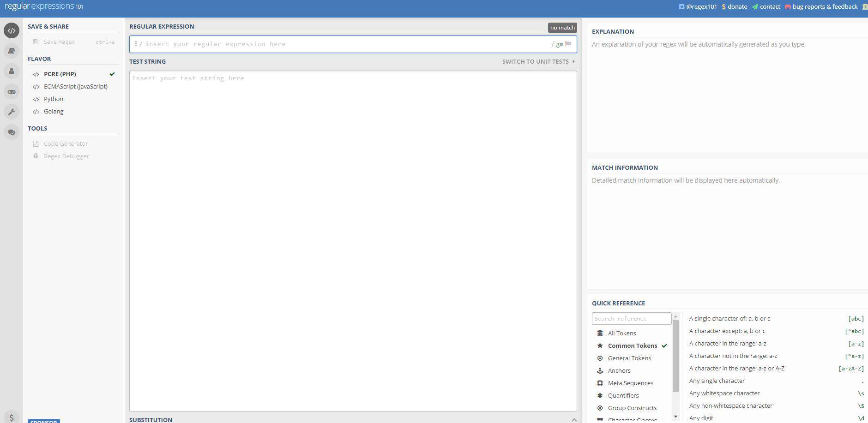
Task: Click the donate link
Action: 734,6
